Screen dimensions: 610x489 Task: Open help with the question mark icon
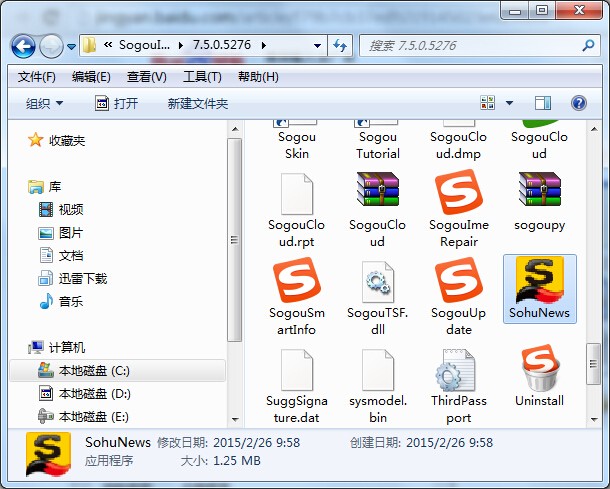coord(578,103)
